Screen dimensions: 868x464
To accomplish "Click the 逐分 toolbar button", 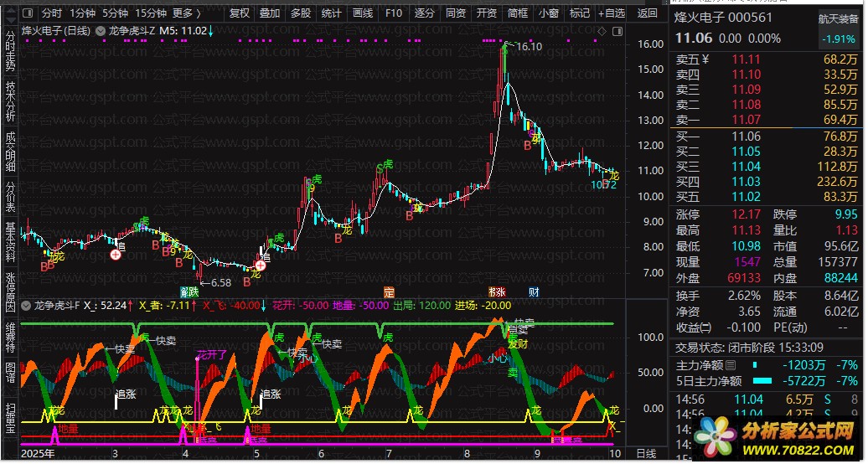I will point(424,13).
